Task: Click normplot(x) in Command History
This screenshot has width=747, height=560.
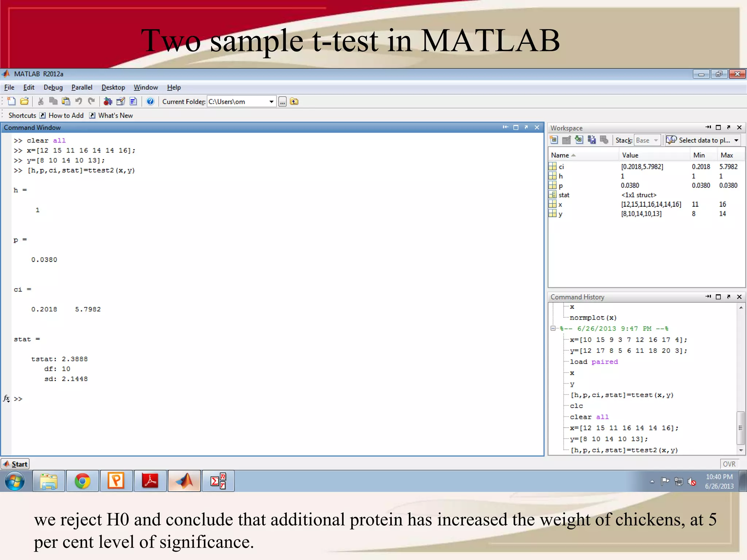Action: point(593,318)
